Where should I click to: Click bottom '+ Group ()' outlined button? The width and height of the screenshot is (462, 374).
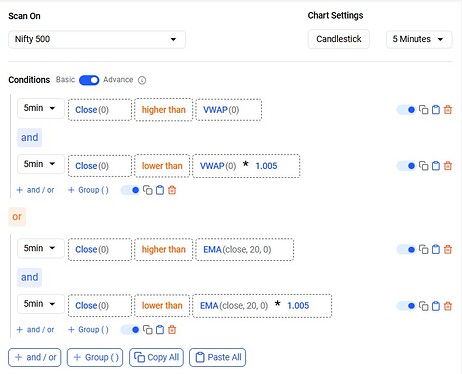coord(95,357)
